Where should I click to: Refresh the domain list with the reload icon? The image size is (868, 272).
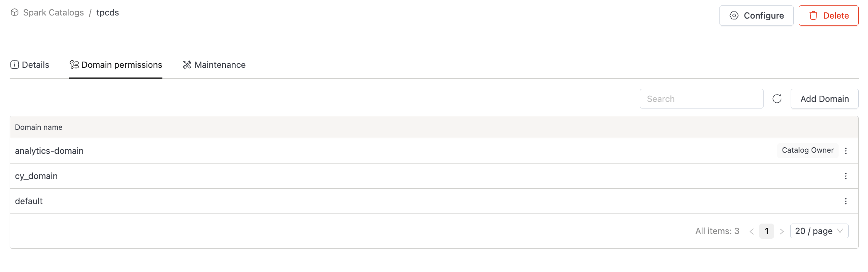point(777,98)
